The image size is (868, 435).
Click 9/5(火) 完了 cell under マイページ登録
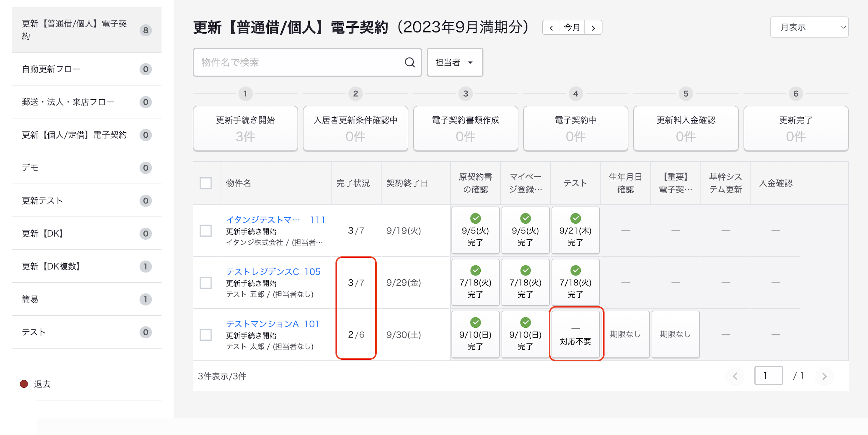click(525, 230)
